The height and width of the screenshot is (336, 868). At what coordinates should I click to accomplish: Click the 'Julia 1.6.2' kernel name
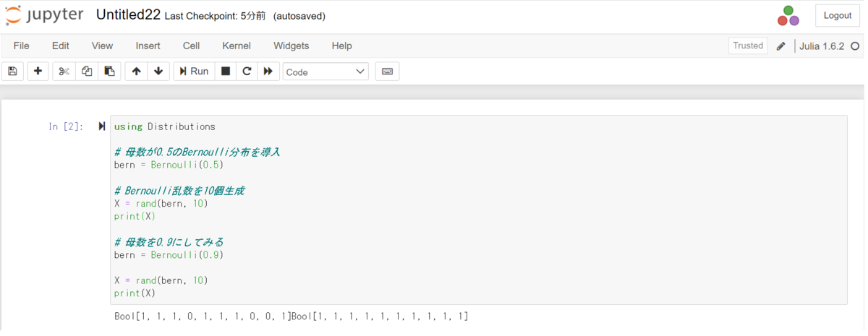(x=822, y=46)
